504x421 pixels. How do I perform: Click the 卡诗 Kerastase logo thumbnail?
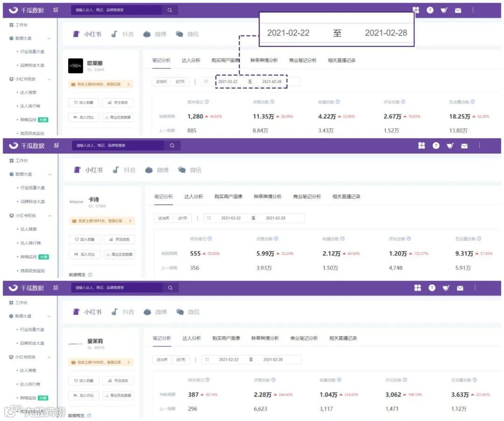[x=76, y=202]
